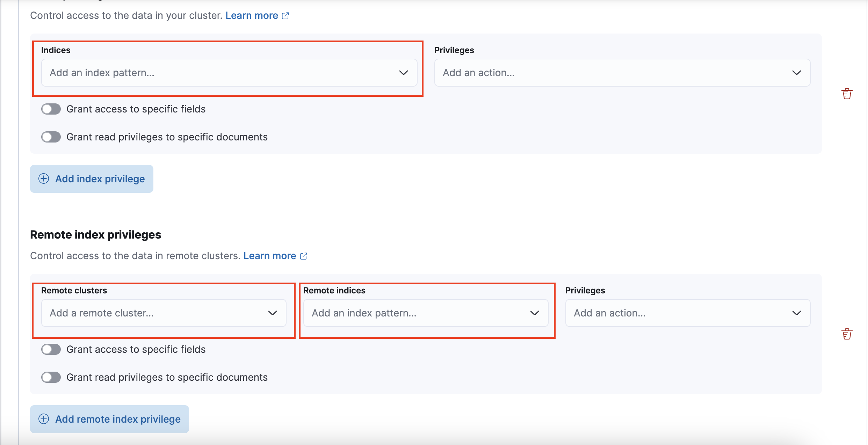Click the Add an index pattern field under Remote indices
The image size is (868, 445).
(x=426, y=313)
